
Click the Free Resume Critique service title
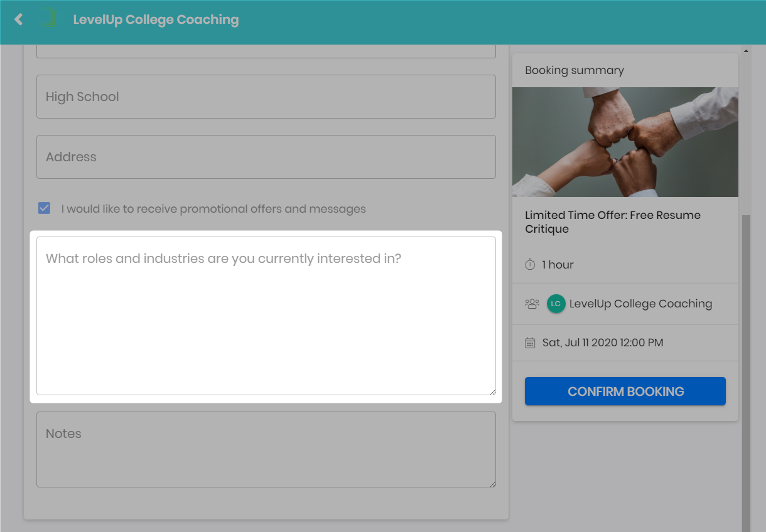pyautogui.click(x=612, y=222)
